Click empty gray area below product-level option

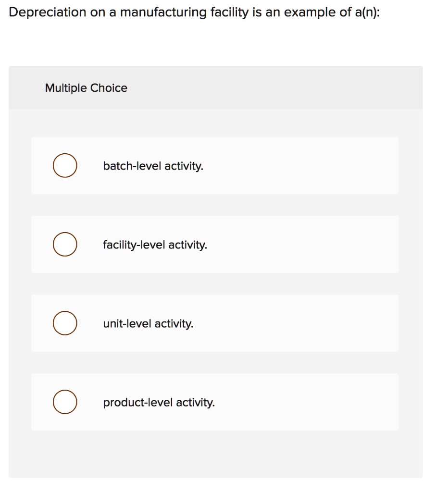click(215, 454)
